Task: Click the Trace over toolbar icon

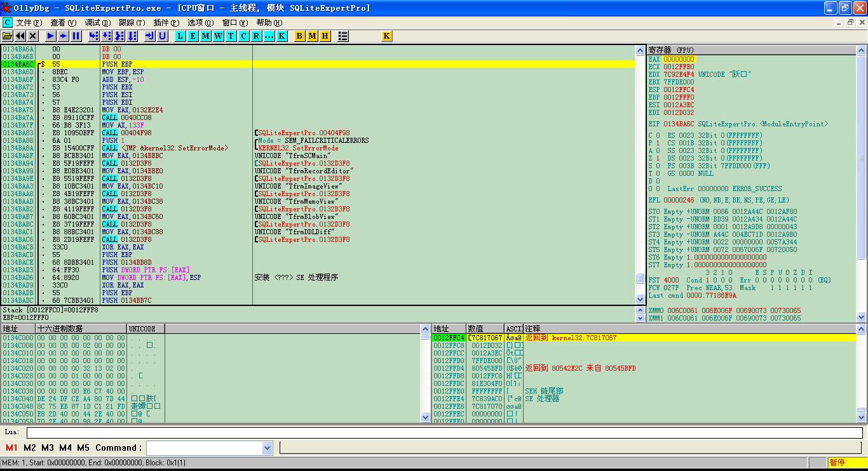Action: [132, 36]
